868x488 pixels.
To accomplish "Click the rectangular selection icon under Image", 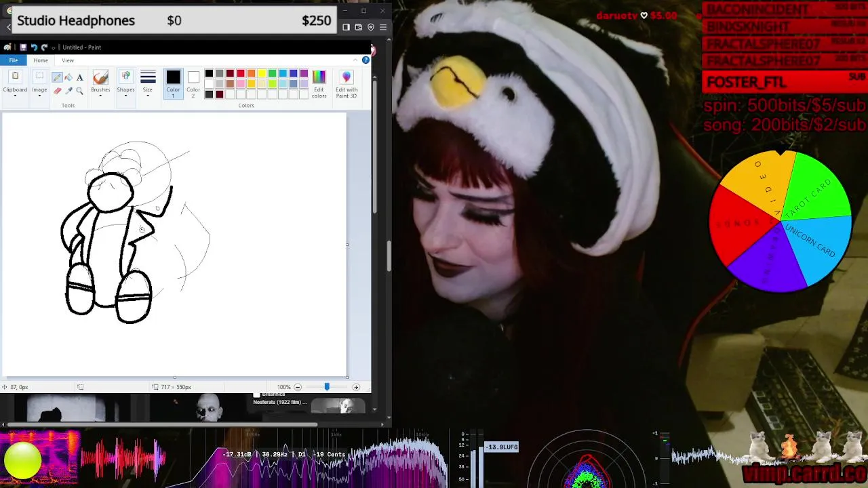I will [39, 77].
